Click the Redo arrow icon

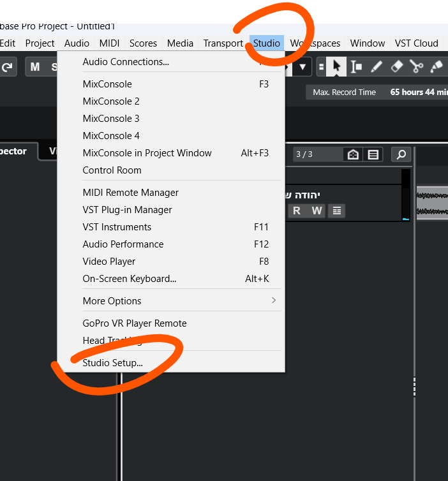[7, 67]
